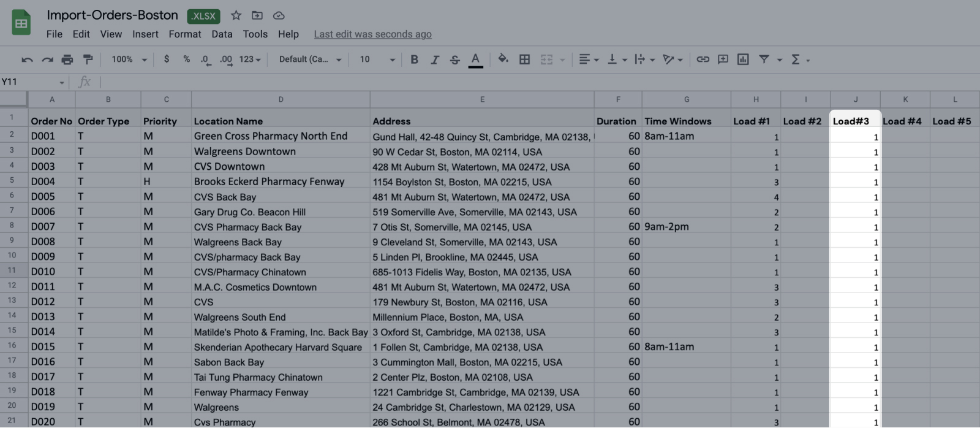Select the Paint format roller icon

tap(88, 59)
